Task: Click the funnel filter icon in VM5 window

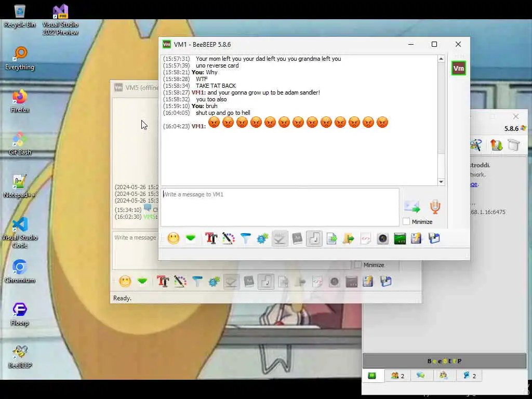Action: click(x=197, y=281)
